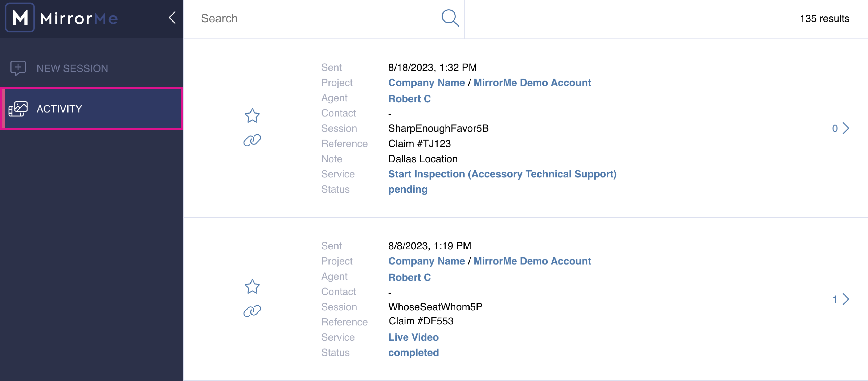Select session name WhoseSeatWhom5P
Viewport: 868px width, 381px height.
(435, 307)
